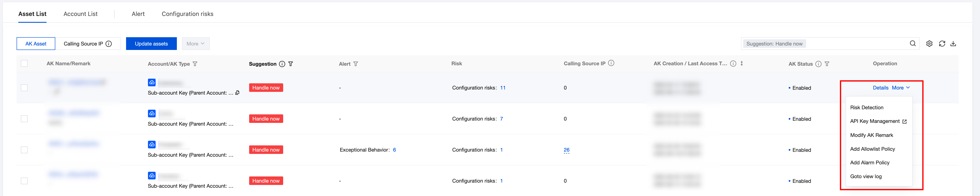980x196 pixels.
Task: Check the third row's checkbox
Action: click(24, 150)
